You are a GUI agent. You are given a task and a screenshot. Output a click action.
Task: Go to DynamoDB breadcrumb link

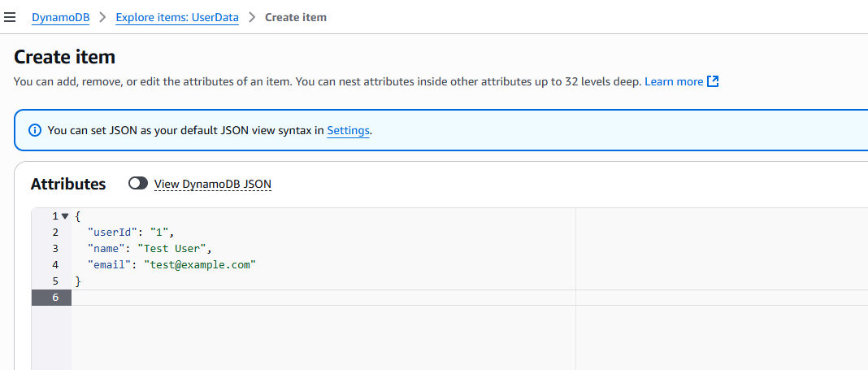(61, 17)
